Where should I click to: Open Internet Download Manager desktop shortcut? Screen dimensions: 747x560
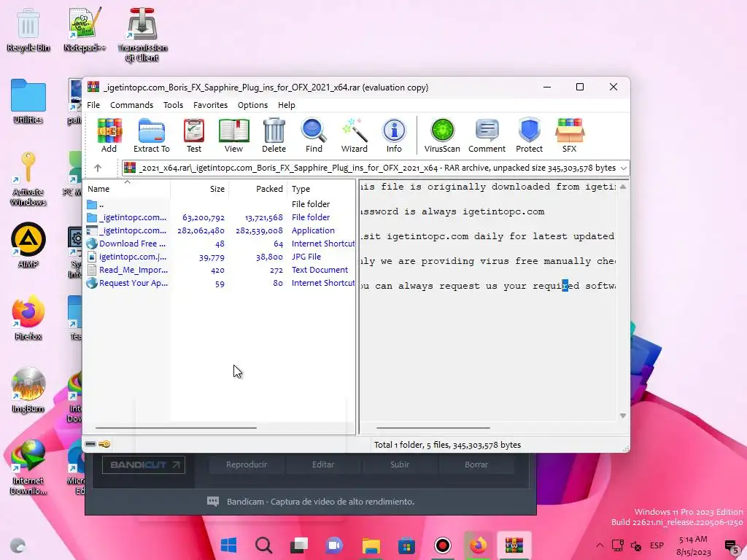pos(28,467)
